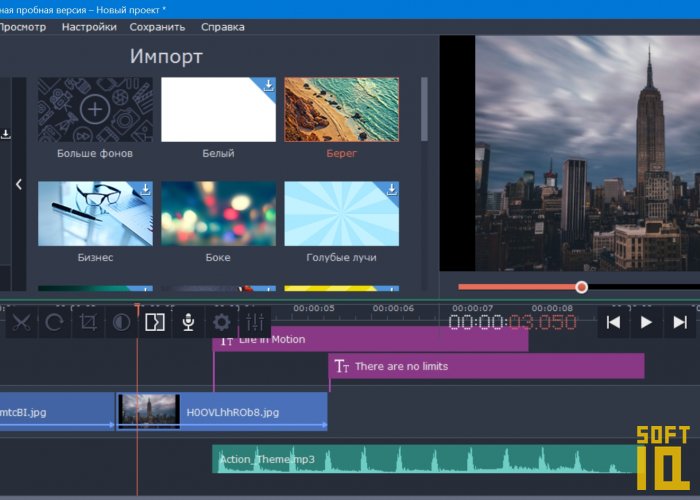Click the Сохранить menu item
700x500 pixels.
(x=157, y=27)
